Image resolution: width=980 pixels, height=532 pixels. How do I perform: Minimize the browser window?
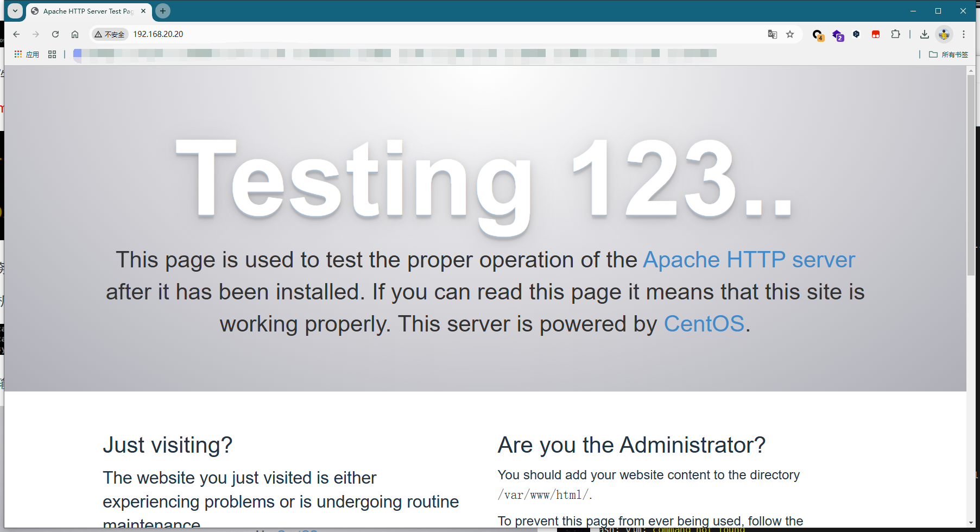click(x=913, y=11)
